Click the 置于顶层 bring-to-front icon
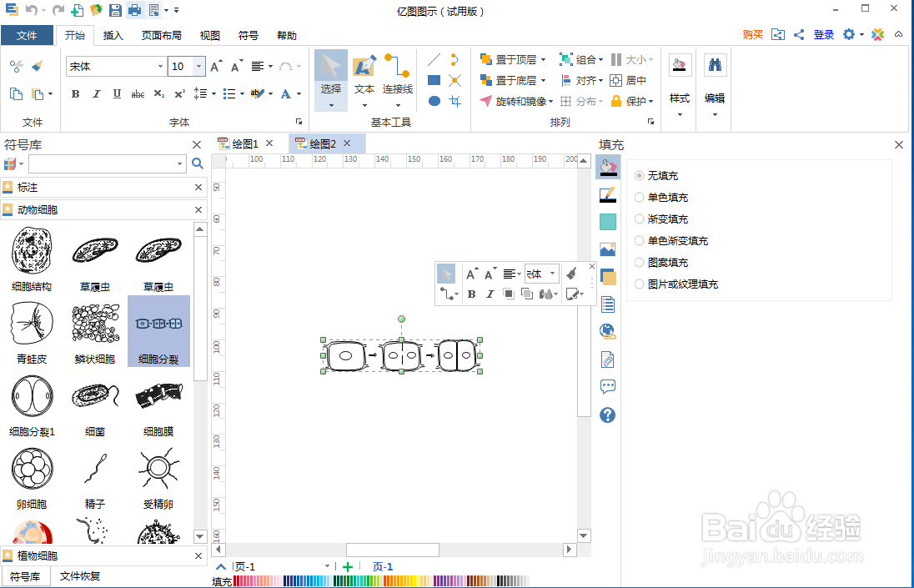This screenshot has height=588, width=914. (485, 59)
